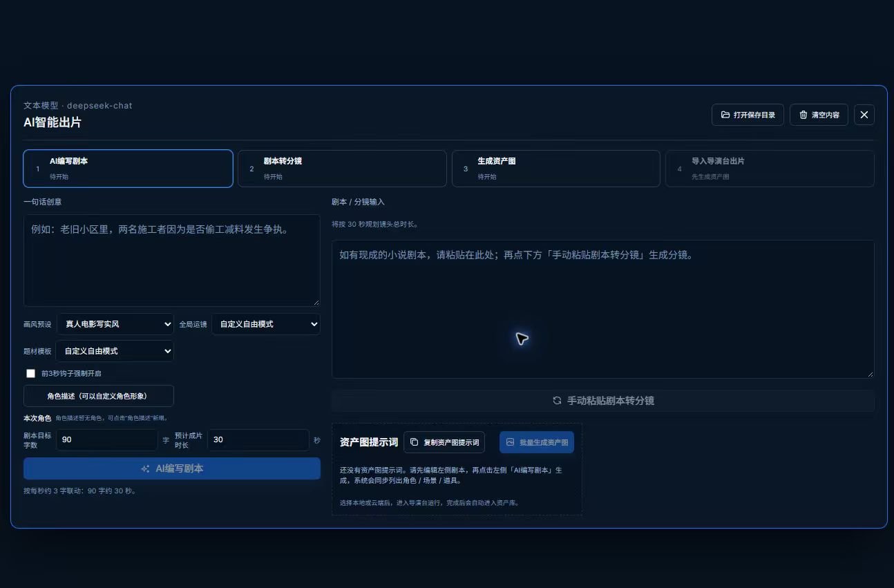Screen dimensions: 894x588
Task: Click the AI智能出片 title text
Action: point(53,122)
